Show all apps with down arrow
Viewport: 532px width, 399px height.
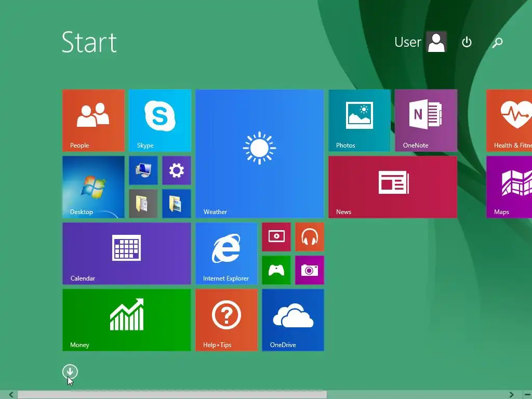tap(70, 372)
